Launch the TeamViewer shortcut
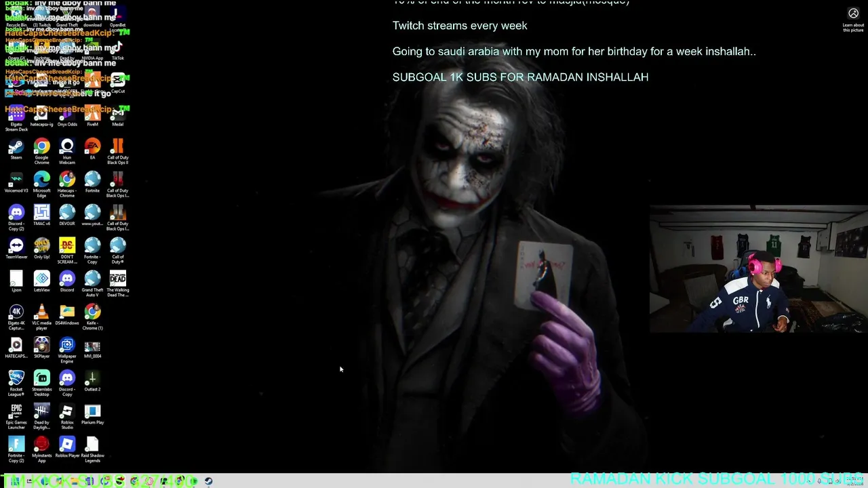The image size is (868, 488). coord(16,249)
